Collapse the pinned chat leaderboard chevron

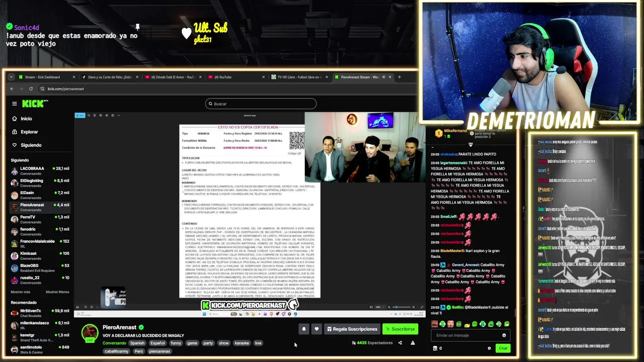[x=470, y=144]
